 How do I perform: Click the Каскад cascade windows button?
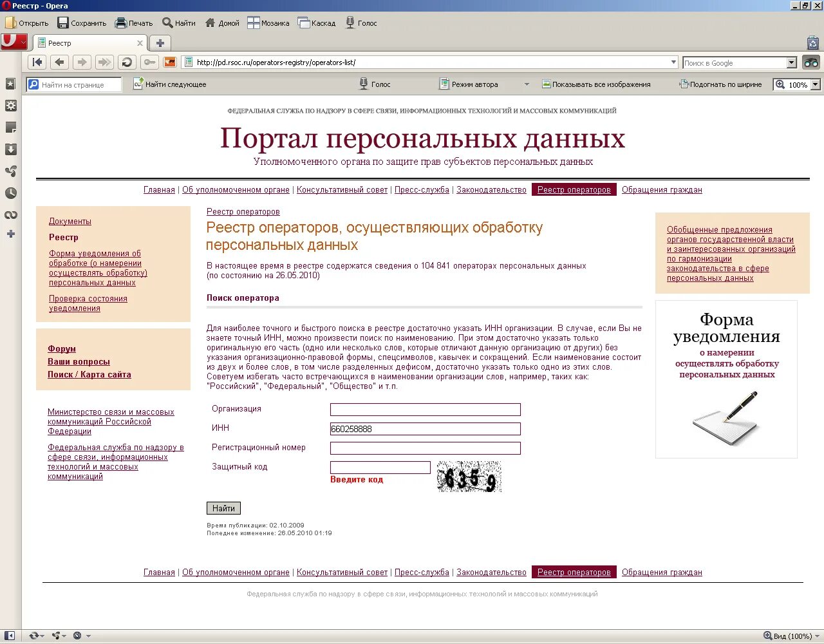(317, 23)
